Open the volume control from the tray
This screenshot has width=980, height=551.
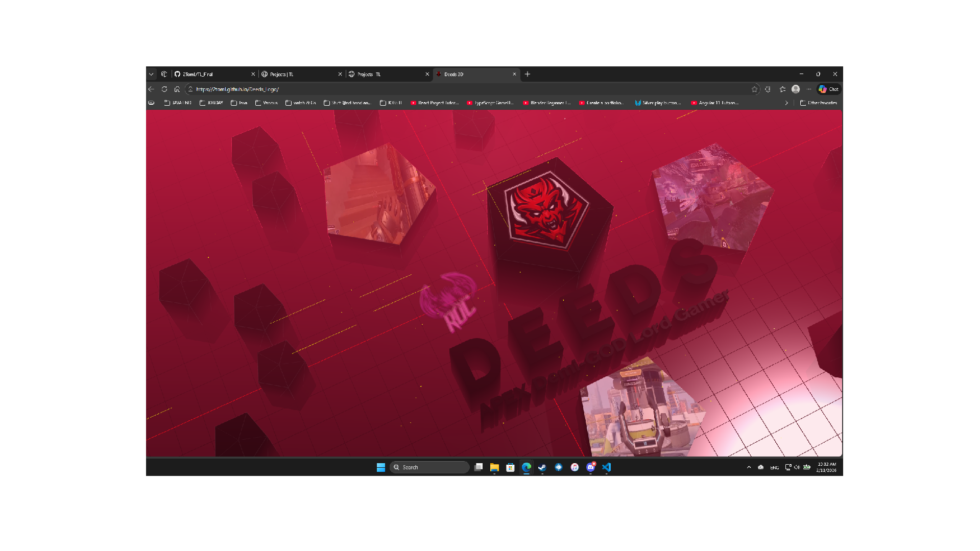pos(797,467)
